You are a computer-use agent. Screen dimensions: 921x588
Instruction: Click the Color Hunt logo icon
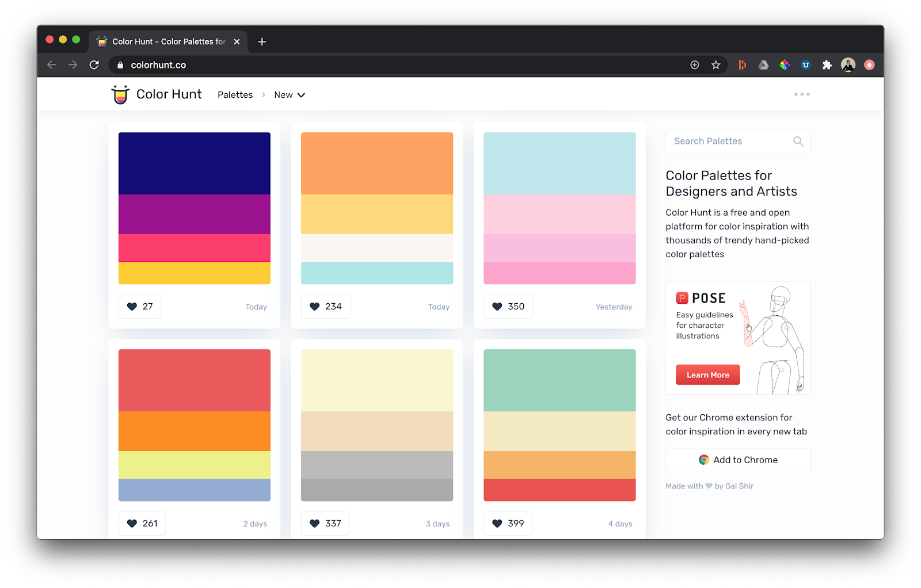(x=120, y=94)
